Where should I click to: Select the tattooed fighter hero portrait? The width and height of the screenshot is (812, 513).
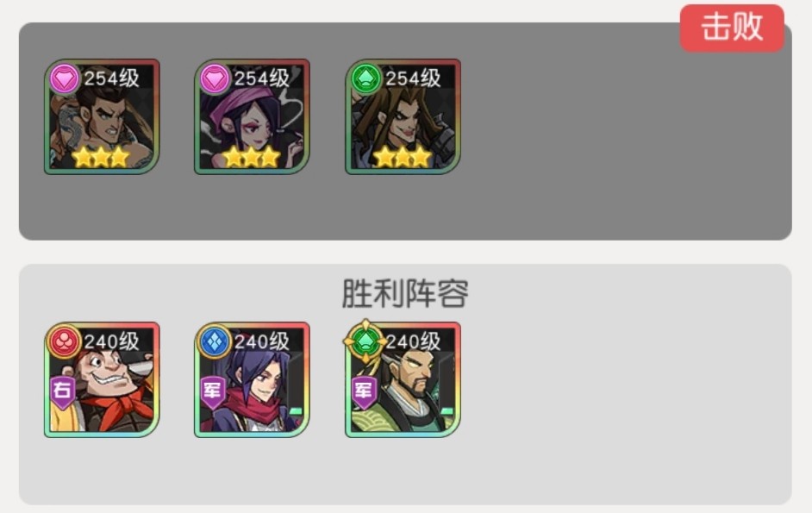[102, 116]
